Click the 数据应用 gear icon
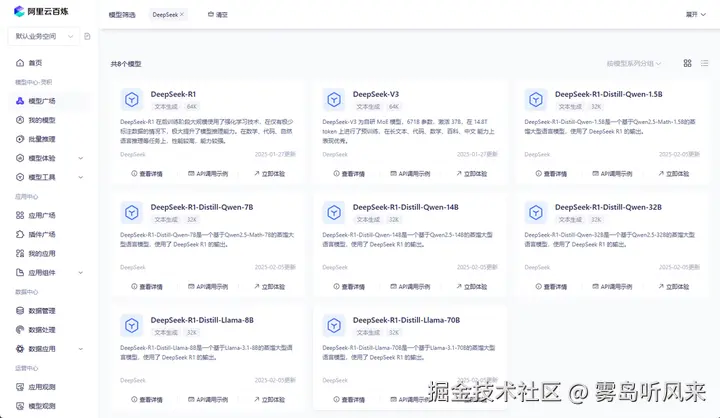720x418 pixels. point(20,349)
